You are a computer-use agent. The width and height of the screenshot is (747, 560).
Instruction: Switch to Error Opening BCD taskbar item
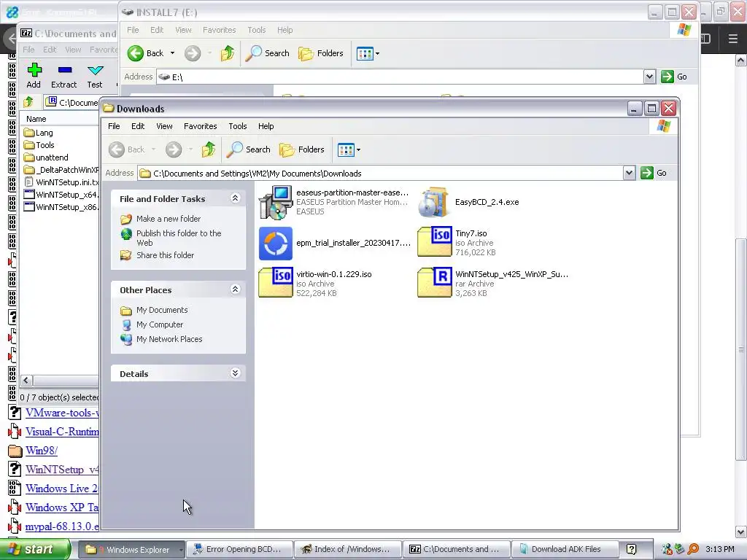click(239, 550)
